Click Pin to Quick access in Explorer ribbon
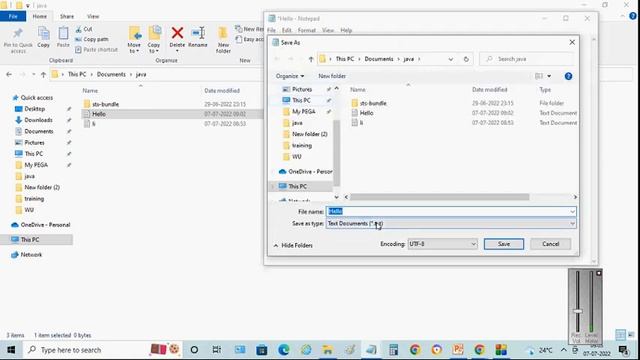The image size is (640, 360). click(x=18, y=40)
